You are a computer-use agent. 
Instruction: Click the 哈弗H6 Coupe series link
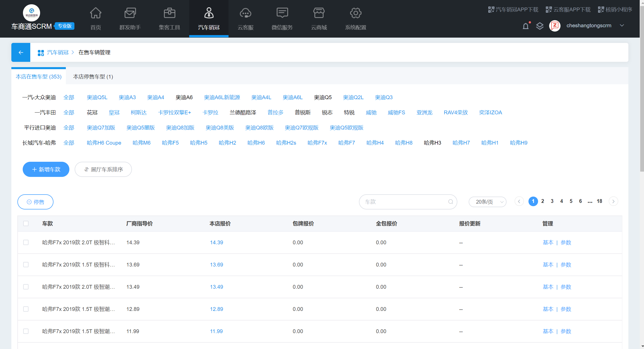coord(104,143)
